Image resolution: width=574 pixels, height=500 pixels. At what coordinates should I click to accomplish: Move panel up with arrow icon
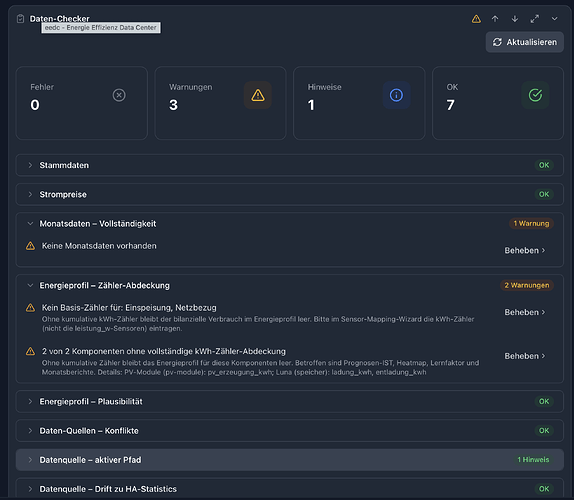pos(495,19)
